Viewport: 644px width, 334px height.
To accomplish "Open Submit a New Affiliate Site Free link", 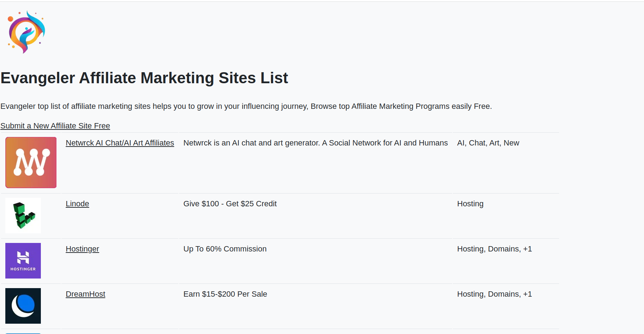I will pos(55,126).
